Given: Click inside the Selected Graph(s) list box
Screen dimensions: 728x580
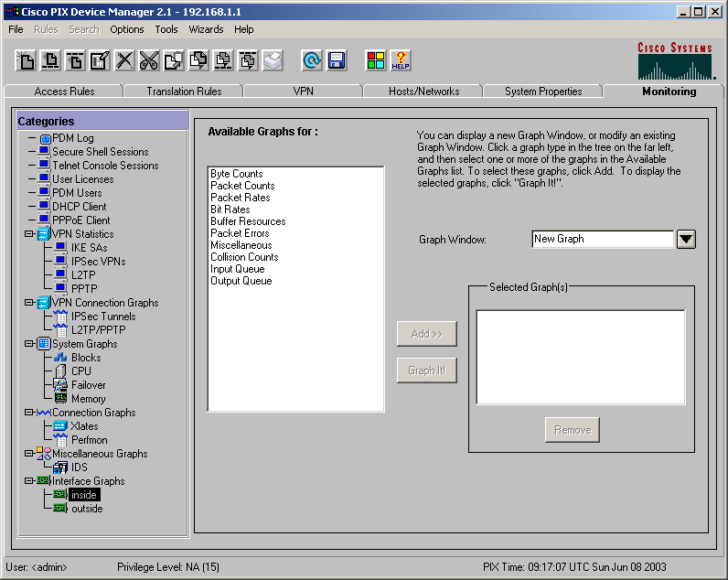Looking at the screenshot, I should click(x=581, y=357).
